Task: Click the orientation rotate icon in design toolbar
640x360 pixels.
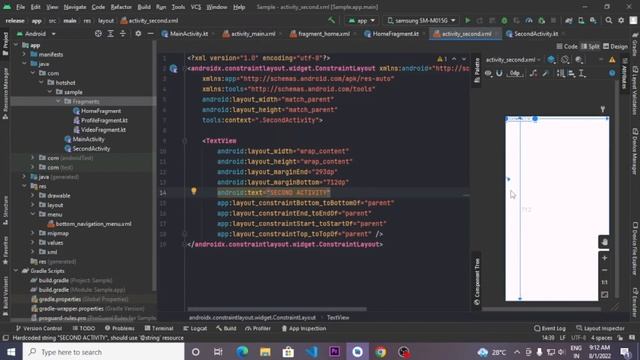Action: pos(565,60)
